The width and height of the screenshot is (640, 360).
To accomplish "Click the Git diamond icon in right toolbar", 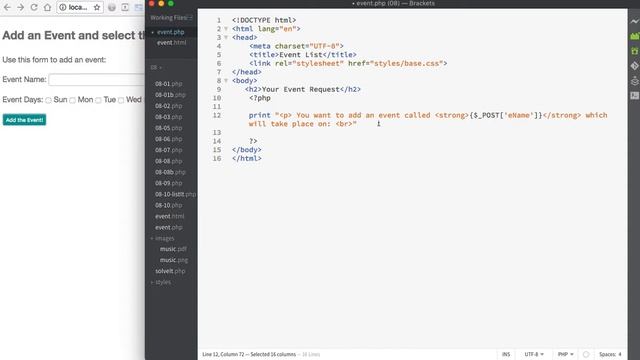I will [x=634, y=66].
